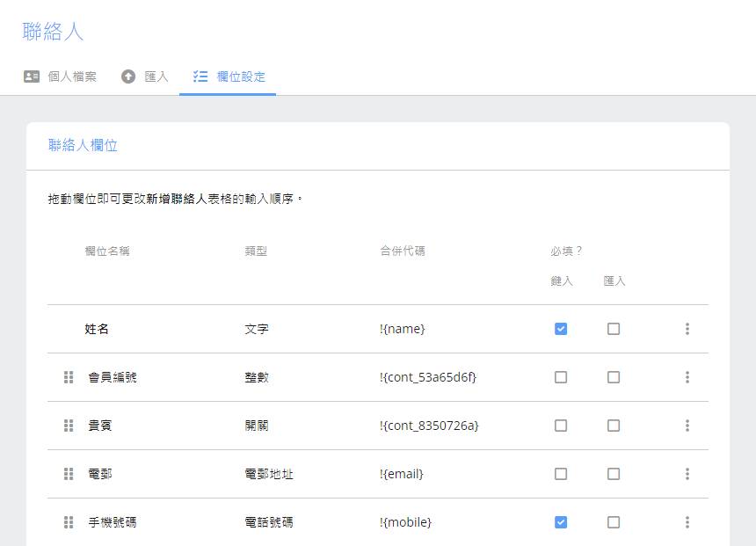Check the 鍵入 required box for 會員編號
This screenshot has width=756, height=546.
coord(561,377)
